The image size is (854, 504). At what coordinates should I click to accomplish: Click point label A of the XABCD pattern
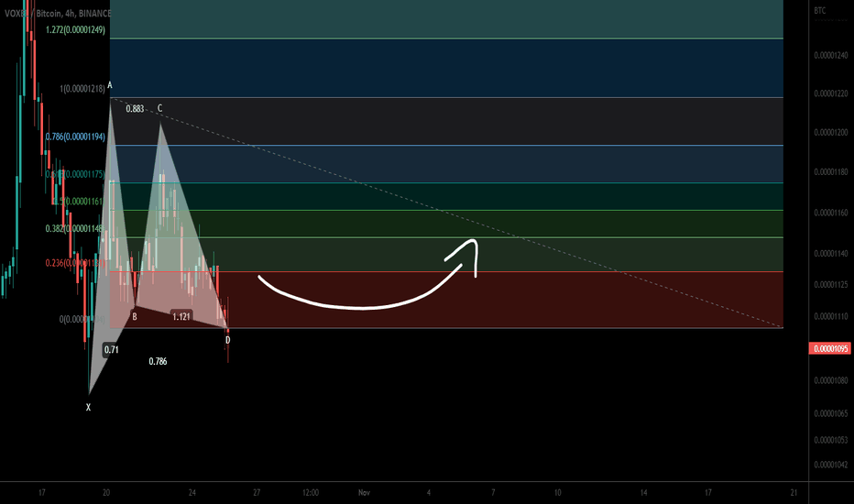coord(109,85)
